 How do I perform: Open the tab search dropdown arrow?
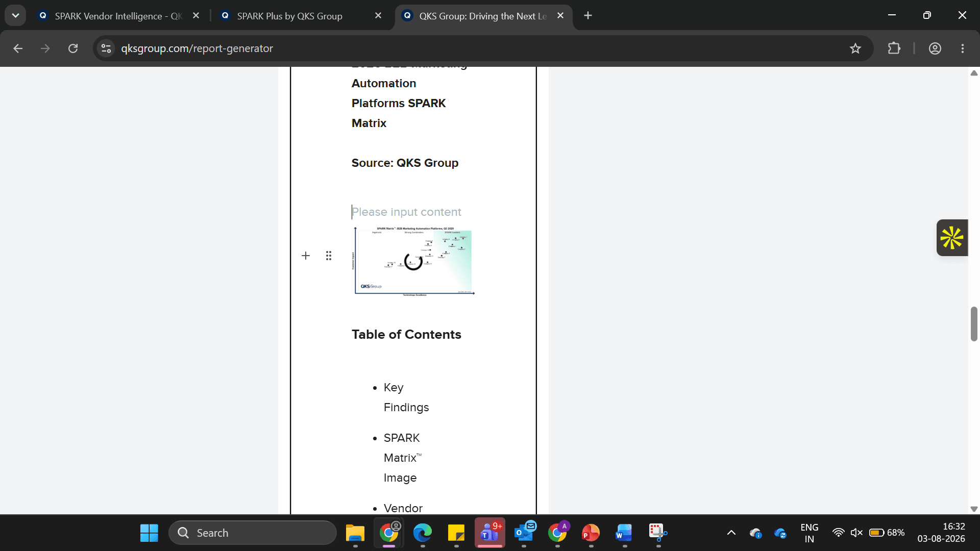15,15
